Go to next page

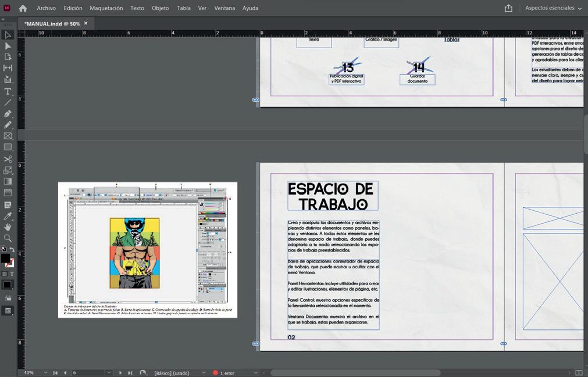pyautogui.click(x=120, y=373)
